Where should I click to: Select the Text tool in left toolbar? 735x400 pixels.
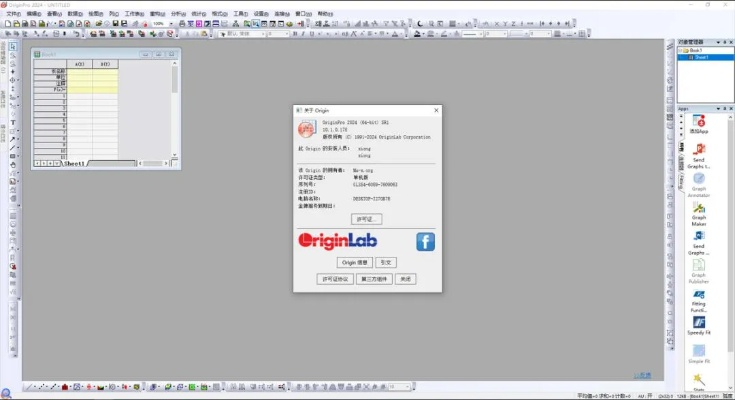(x=13, y=123)
